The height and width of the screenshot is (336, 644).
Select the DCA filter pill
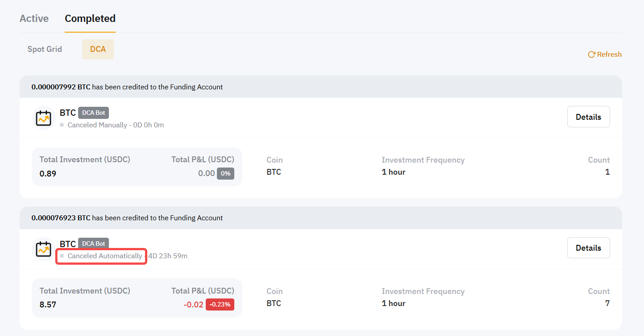tap(98, 49)
